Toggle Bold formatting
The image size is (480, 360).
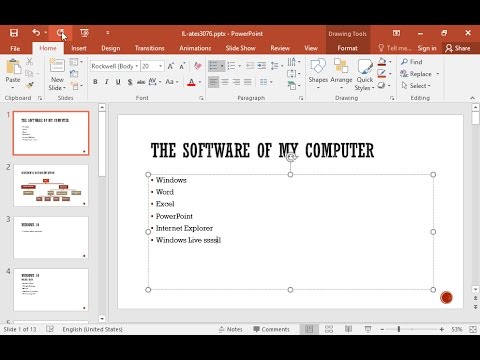coord(95,82)
